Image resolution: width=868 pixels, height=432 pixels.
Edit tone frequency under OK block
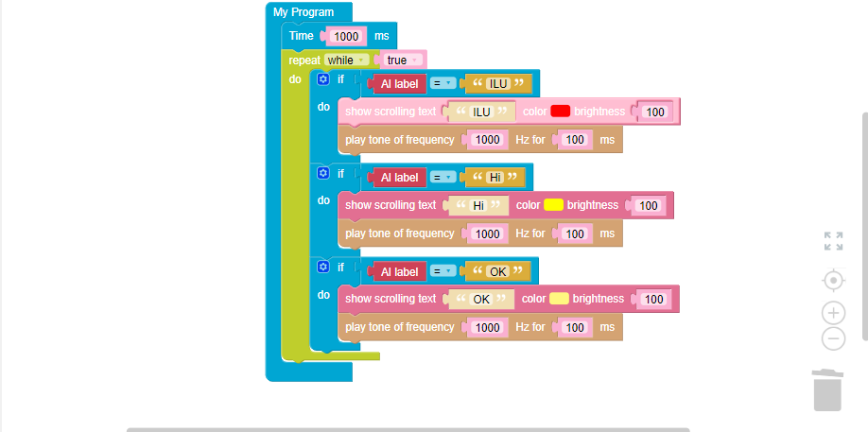488,327
